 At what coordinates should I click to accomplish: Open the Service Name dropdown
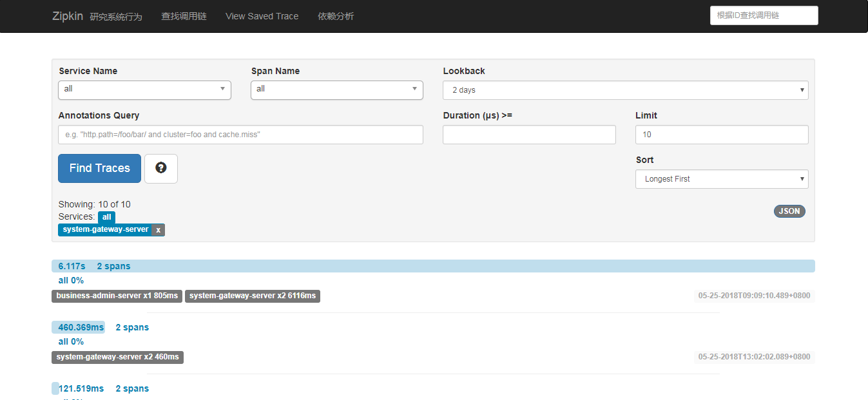click(144, 90)
